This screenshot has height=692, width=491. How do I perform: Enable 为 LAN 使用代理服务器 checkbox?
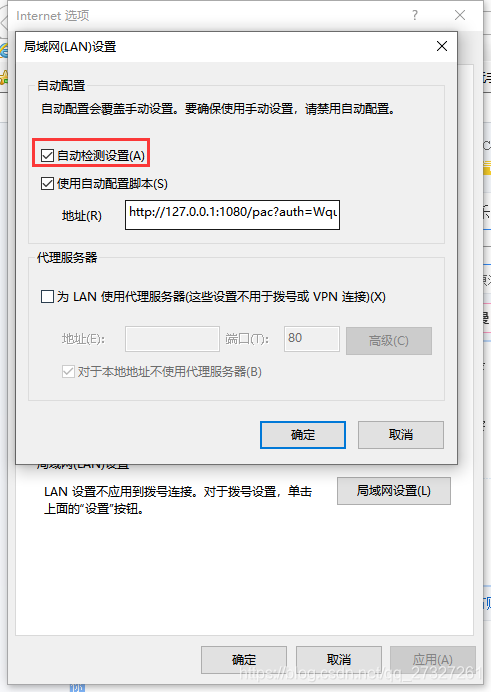[x=47, y=297]
